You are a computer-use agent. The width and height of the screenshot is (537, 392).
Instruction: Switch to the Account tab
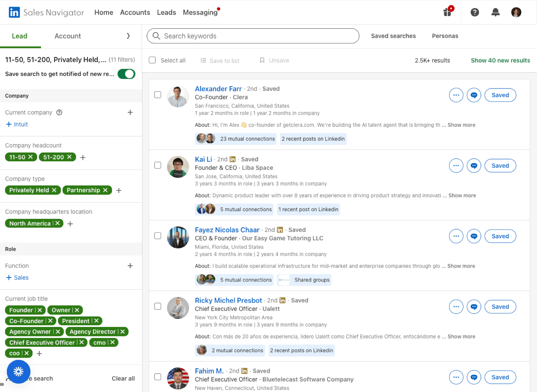pos(68,36)
